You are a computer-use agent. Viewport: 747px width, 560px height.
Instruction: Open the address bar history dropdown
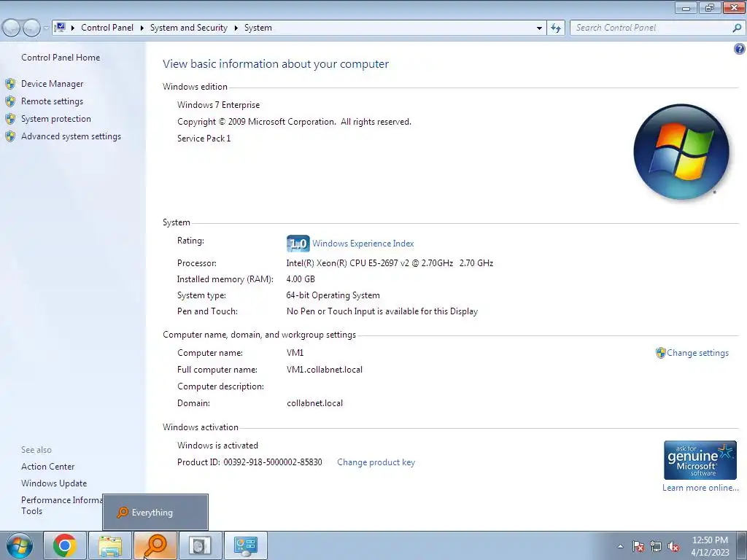click(539, 28)
